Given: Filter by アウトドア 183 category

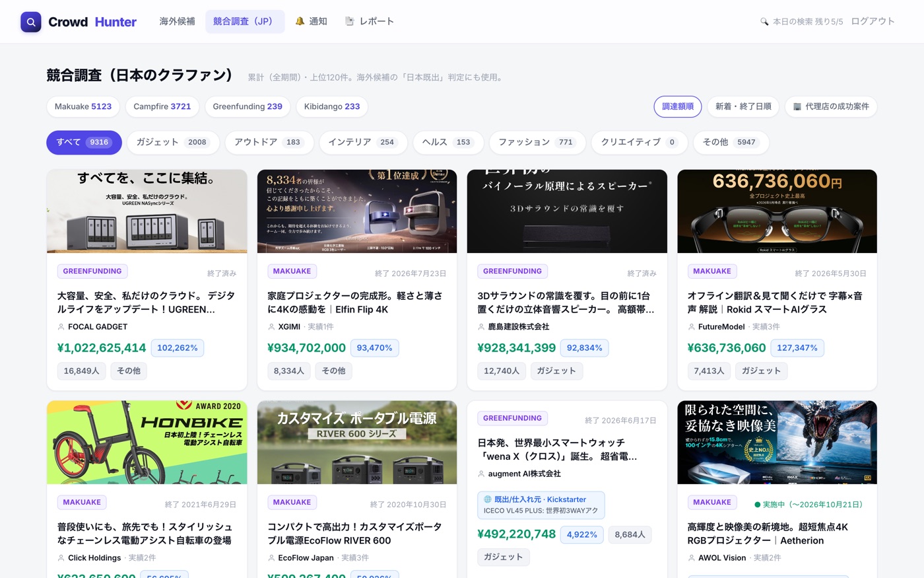Looking at the screenshot, I should [268, 142].
